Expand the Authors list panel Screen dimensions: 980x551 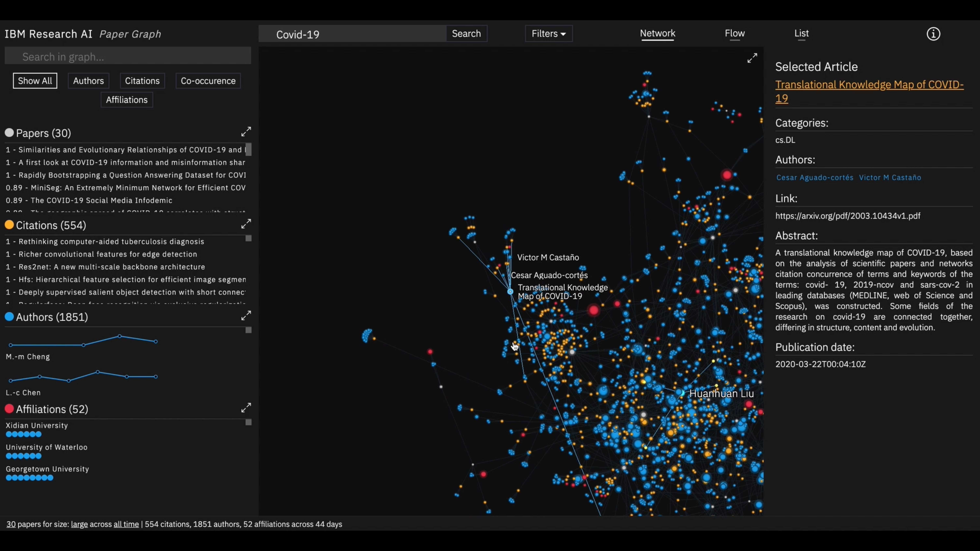(246, 316)
